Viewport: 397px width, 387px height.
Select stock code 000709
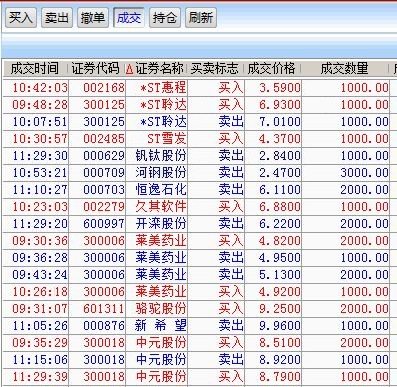pos(104,173)
